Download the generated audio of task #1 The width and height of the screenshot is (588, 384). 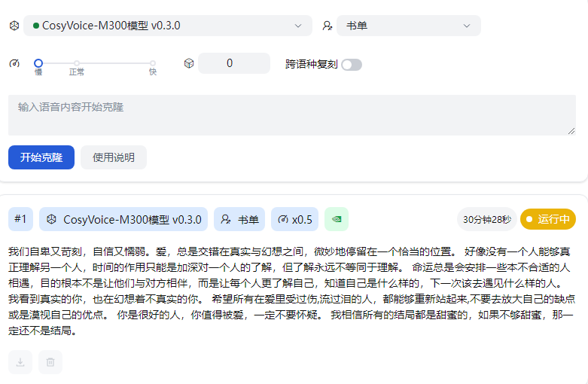[20, 362]
